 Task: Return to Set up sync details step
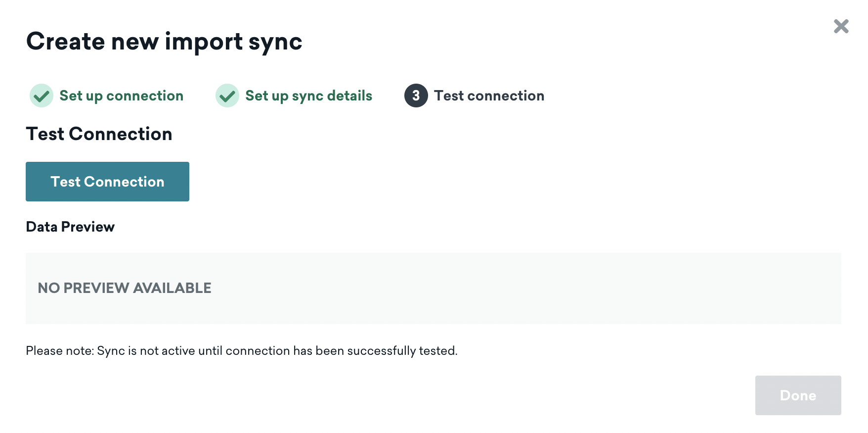click(x=308, y=96)
